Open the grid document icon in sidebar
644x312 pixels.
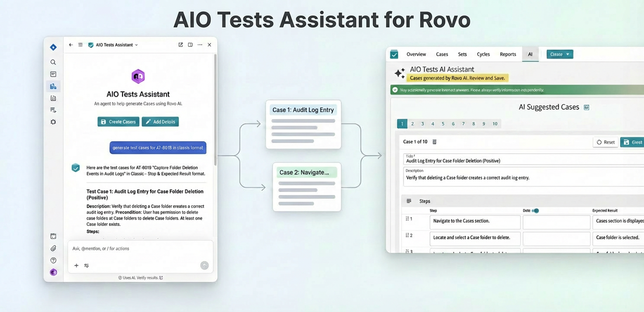53,98
